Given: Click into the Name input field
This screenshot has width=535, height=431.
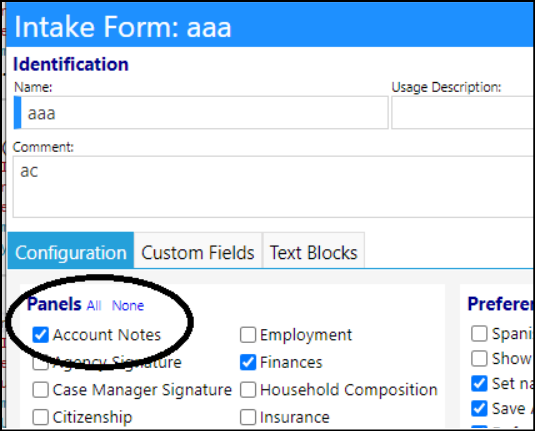Looking at the screenshot, I should [201, 113].
